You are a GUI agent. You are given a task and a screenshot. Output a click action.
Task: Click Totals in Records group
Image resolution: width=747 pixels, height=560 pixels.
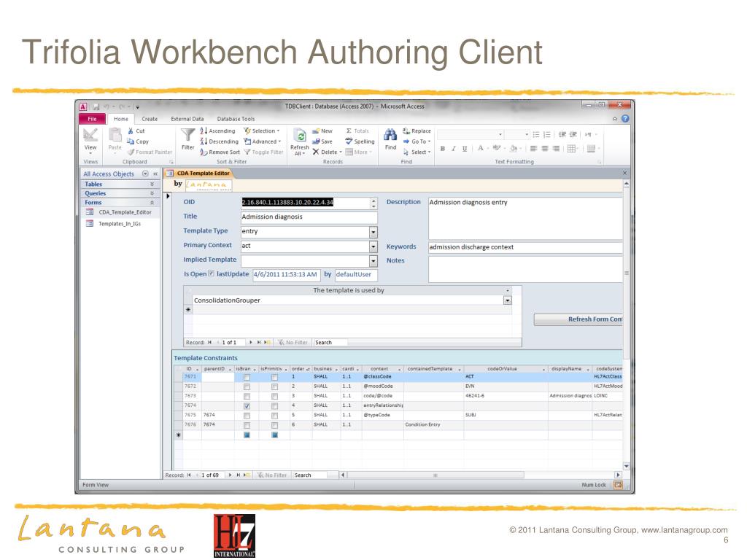[x=357, y=131]
